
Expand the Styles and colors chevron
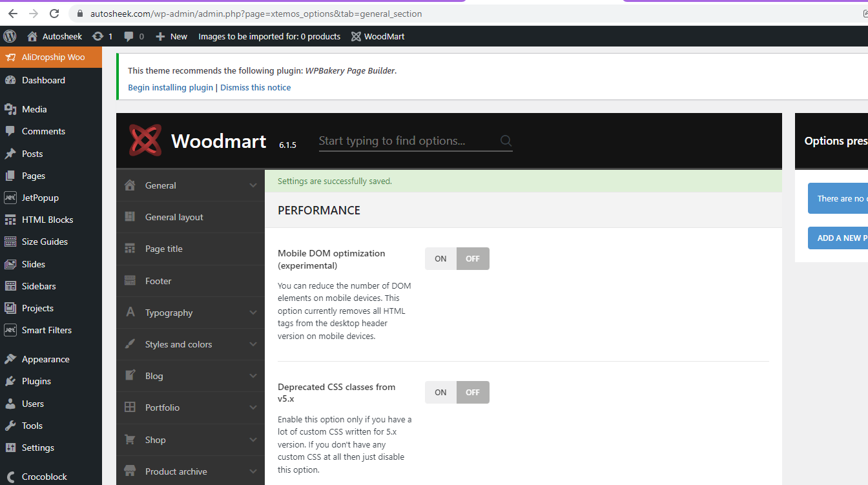tap(253, 344)
